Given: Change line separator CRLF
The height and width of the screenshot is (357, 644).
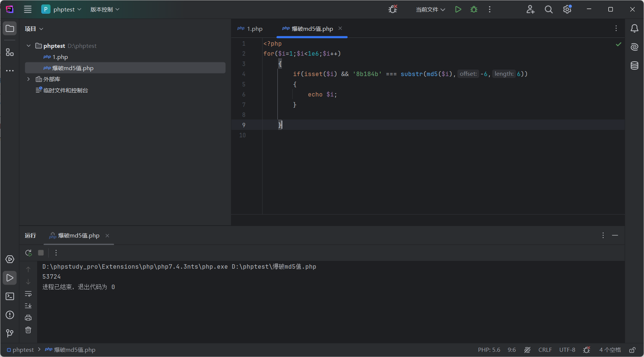Looking at the screenshot, I should tap(545, 350).
